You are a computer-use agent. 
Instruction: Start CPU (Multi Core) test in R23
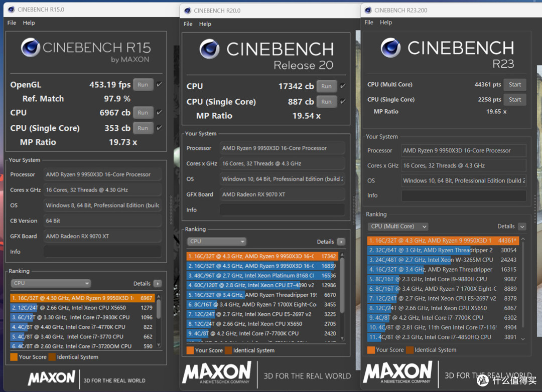515,85
